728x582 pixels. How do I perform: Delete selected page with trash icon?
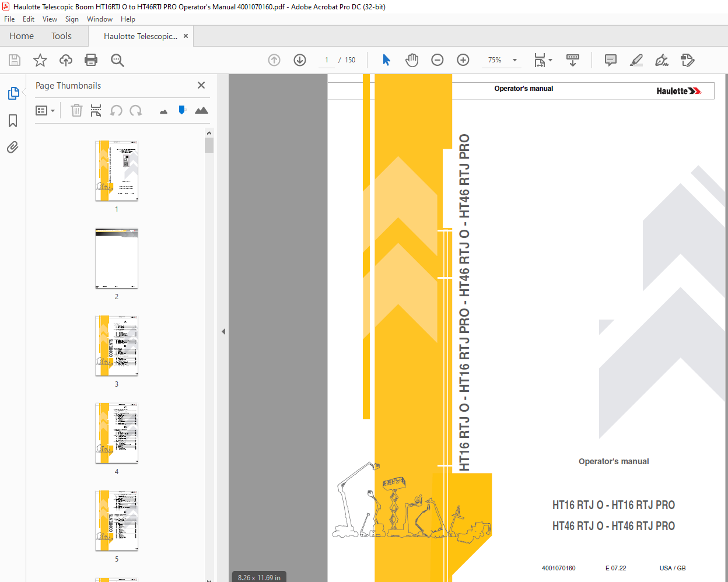[76, 110]
